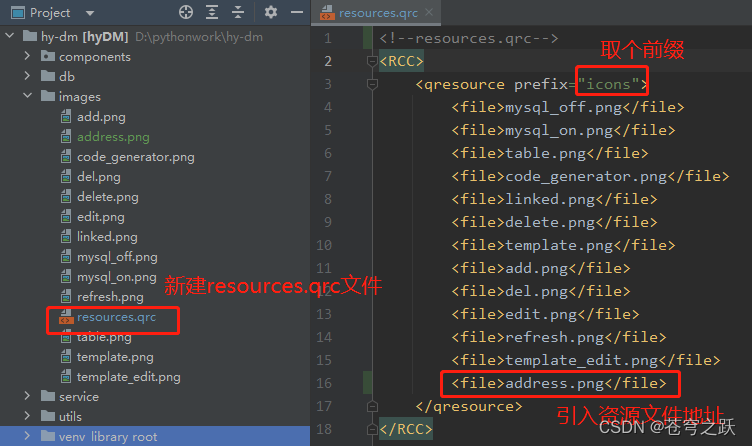Open Project panel settings gear
Viewport: 752px width, 446px height.
click(x=271, y=12)
